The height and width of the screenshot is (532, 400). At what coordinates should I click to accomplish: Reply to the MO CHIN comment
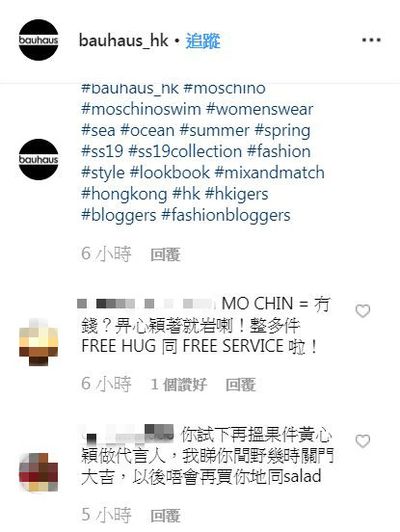pyautogui.click(x=241, y=385)
